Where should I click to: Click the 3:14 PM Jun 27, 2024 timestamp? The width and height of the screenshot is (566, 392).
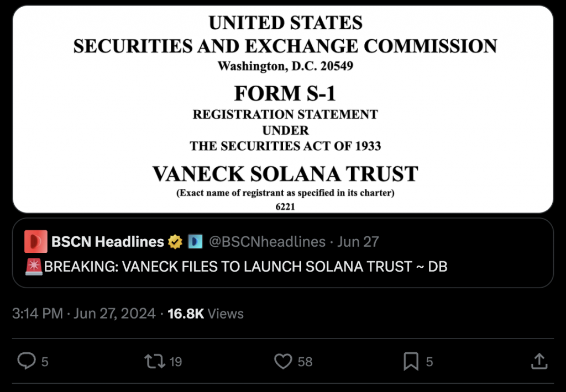click(83, 314)
